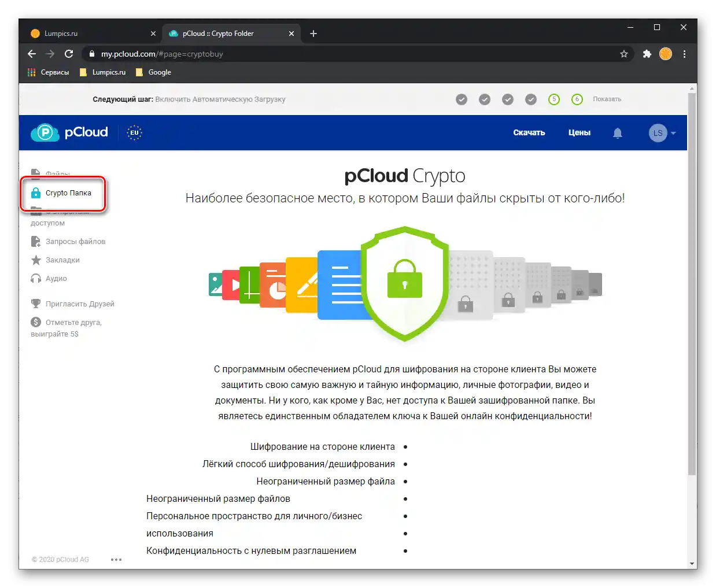Click browser back arrow
Screen dimensions: 716x588
click(x=32, y=54)
